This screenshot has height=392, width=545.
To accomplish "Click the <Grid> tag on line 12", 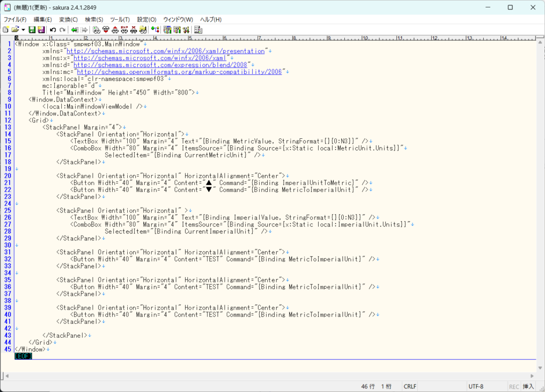I will coord(39,121).
